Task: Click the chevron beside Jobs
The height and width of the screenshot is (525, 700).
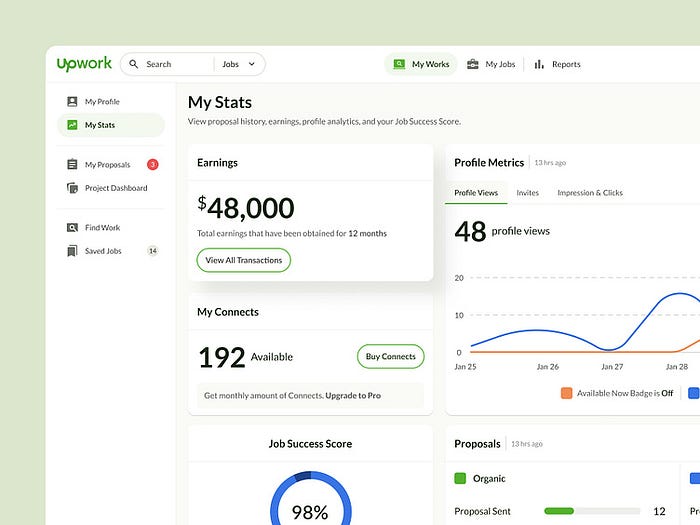Action: 252,64
